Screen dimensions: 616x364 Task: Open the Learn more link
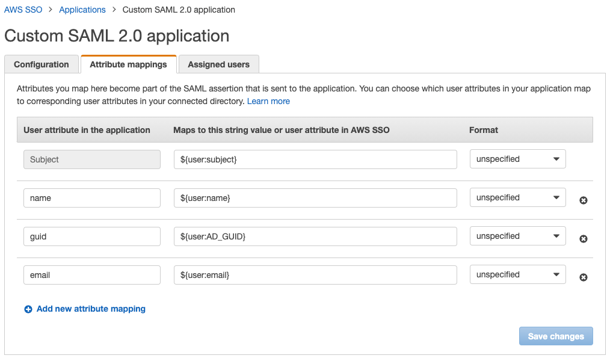[268, 102]
